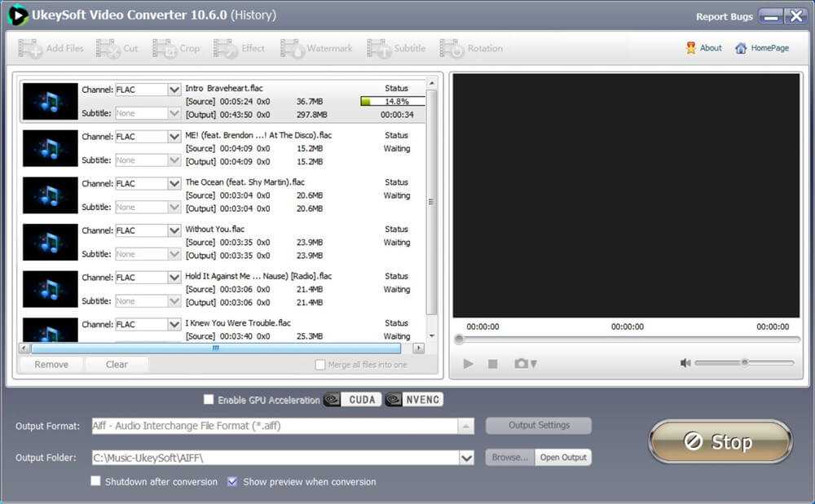
Task: Click the Add Files toolbar icon
Action: pyautogui.click(x=31, y=49)
